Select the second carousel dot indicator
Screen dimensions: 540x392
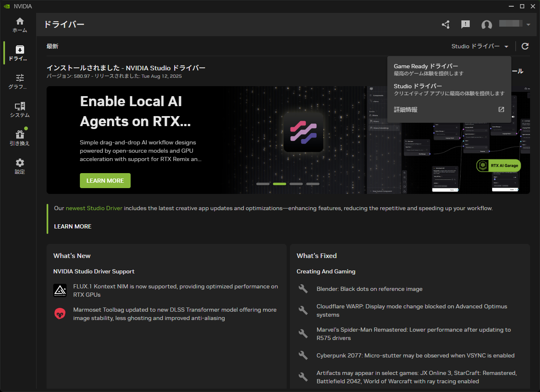[279, 184]
